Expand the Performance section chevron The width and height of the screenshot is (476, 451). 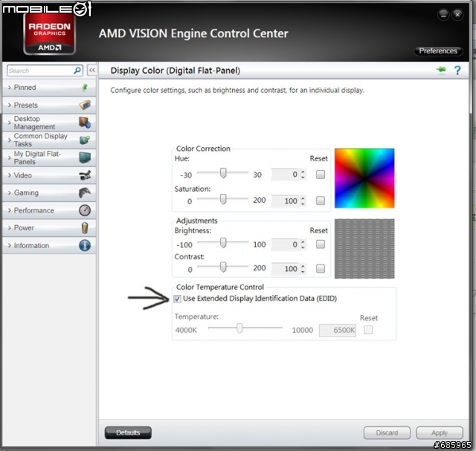tap(10, 210)
